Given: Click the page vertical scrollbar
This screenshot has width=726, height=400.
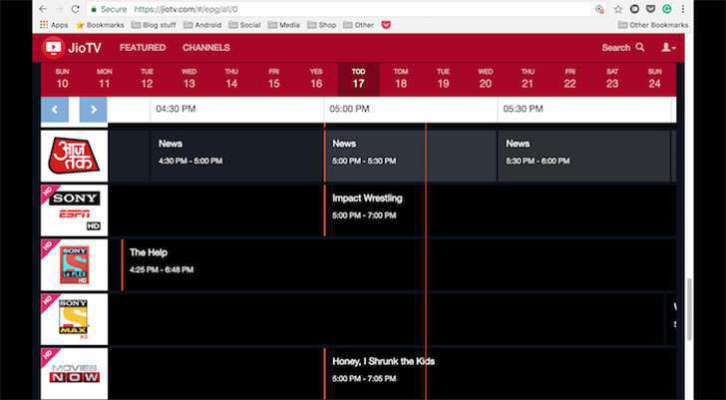Looking at the screenshot, I should (x=689, y=309).
